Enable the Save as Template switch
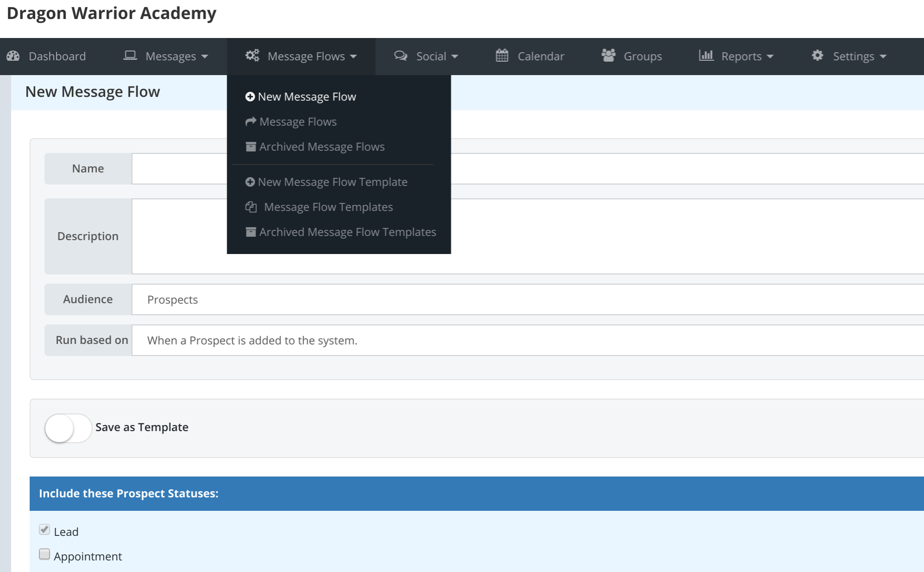This screenshot has height=572, width=924. click(68, 428)
